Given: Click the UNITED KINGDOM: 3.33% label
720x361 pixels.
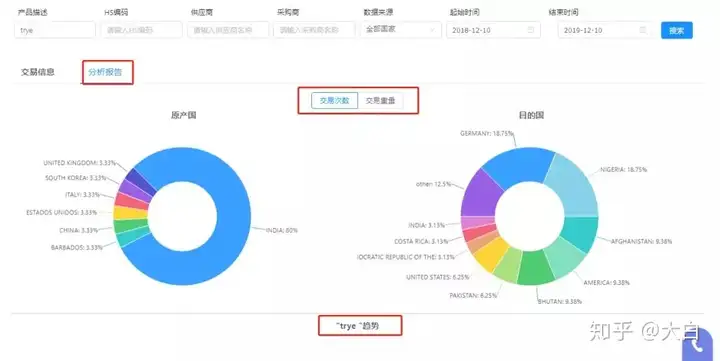Looking at the screenshot, I should 79,163.
